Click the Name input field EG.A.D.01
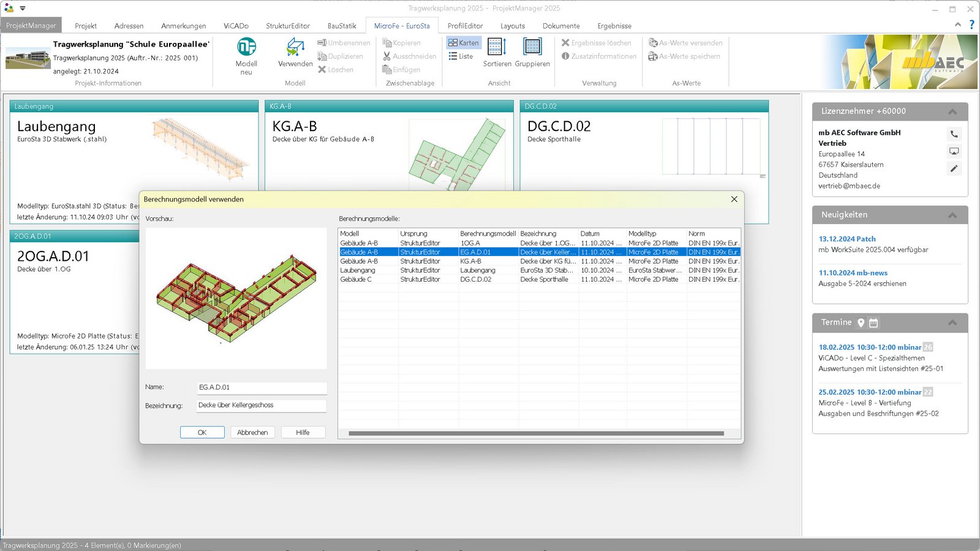This screenshot has width=980, height=551. pos(262,388)
